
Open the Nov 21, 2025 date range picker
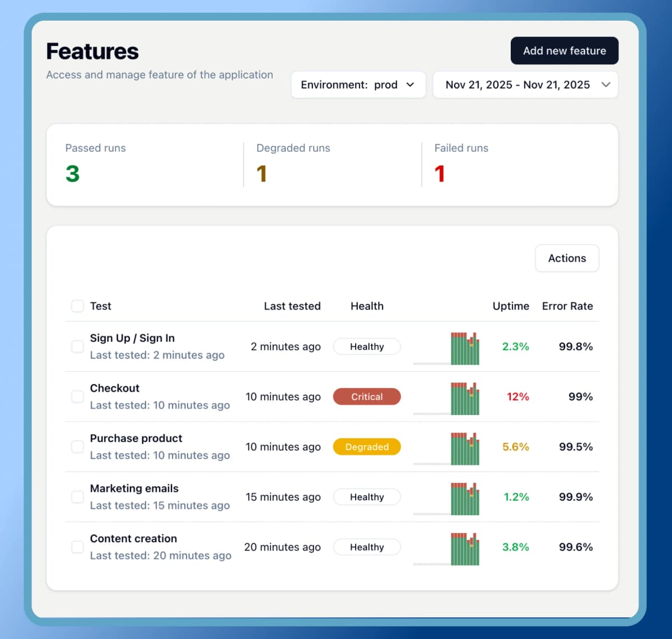pos(525,85)
